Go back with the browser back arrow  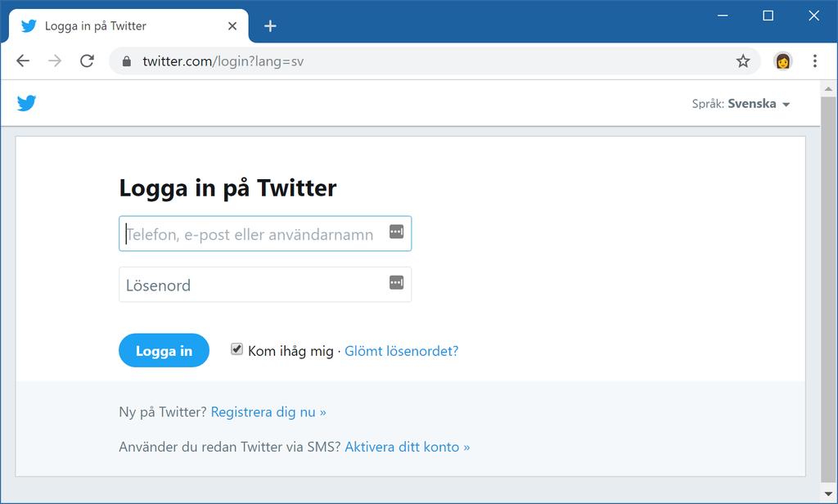[23, 61]
